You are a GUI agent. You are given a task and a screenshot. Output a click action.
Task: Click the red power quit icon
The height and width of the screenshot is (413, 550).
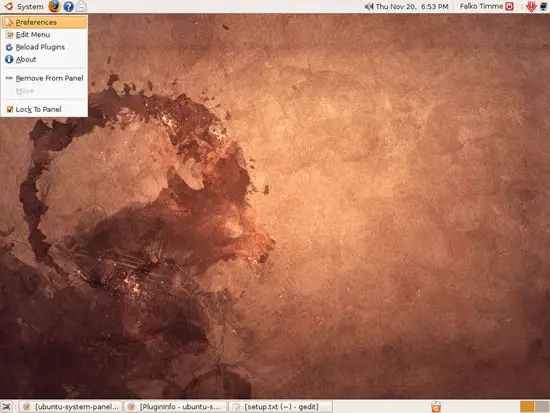[x=509, y=6]
